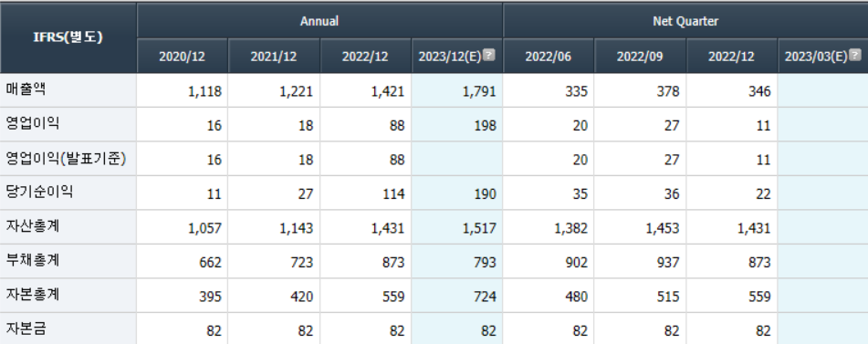Click 27 in the 당기순이익 row
Screen dimensions: 868x344
(x=306, y=194)
